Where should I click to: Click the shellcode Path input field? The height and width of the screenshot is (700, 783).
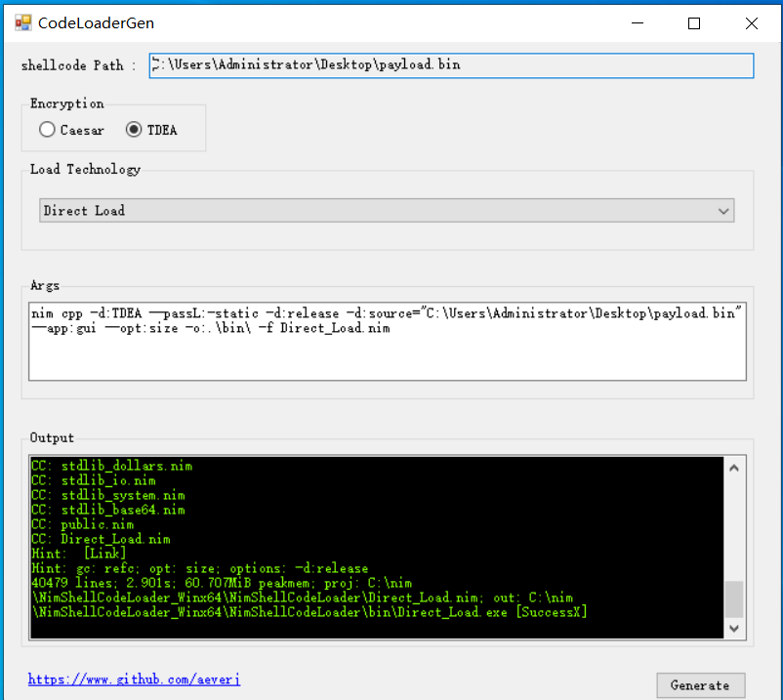[451, 65]
